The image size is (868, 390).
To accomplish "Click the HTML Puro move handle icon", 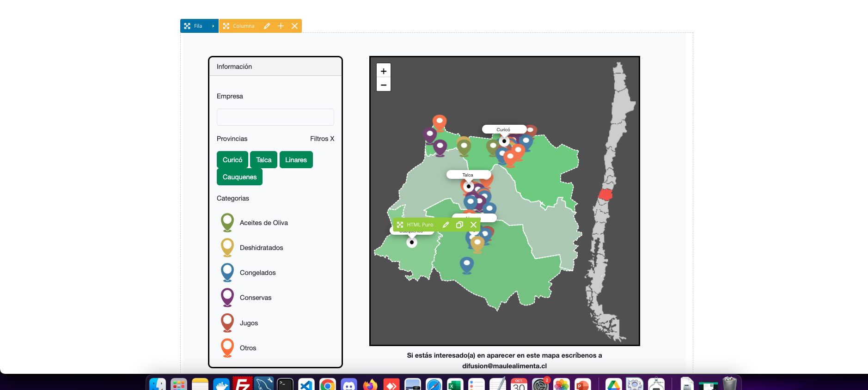I will click(x=400, y=225).
